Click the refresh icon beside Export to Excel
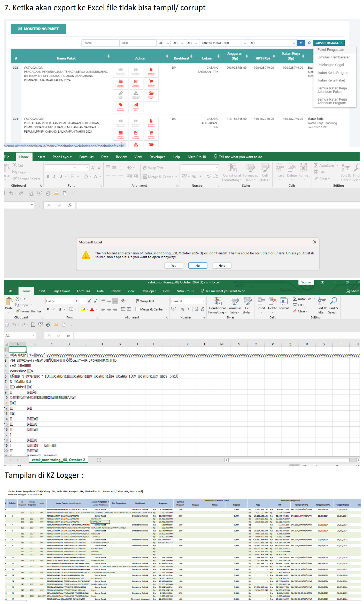 point(309,43)
